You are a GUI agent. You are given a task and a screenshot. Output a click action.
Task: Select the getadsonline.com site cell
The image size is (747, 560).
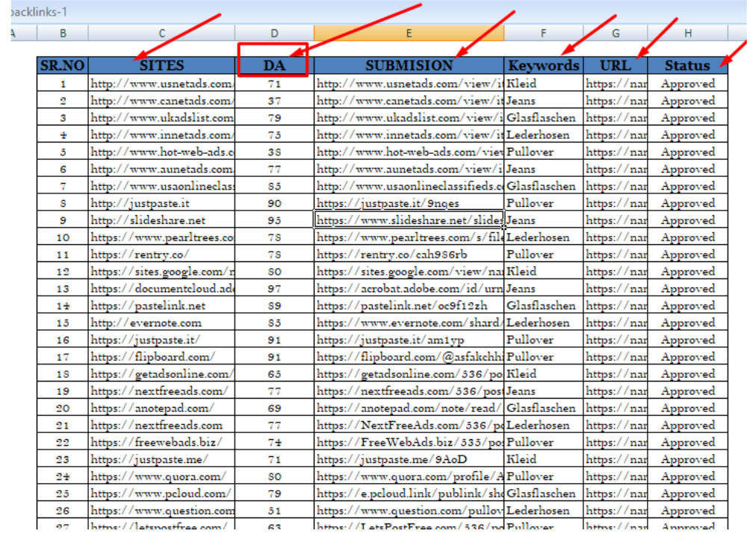(x=161, y=374)
